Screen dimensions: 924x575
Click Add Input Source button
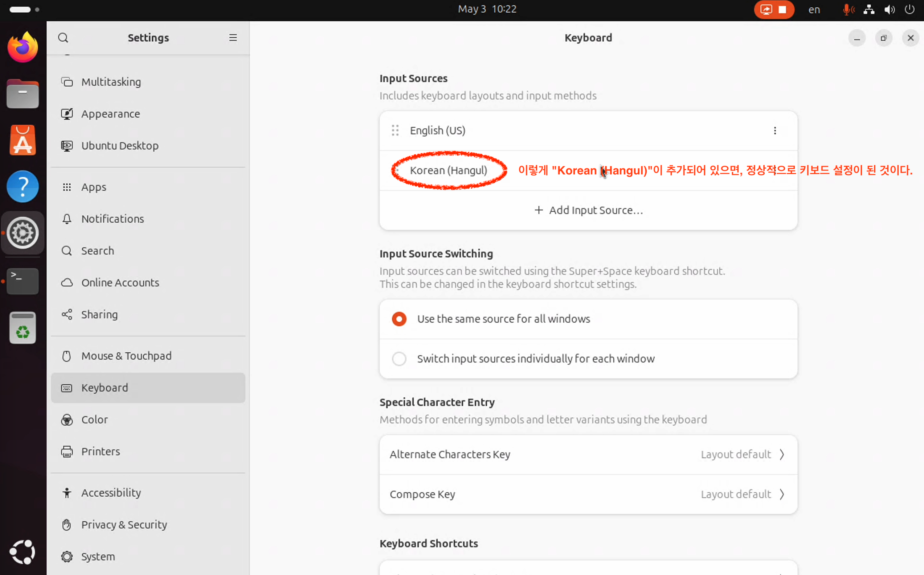588,210
